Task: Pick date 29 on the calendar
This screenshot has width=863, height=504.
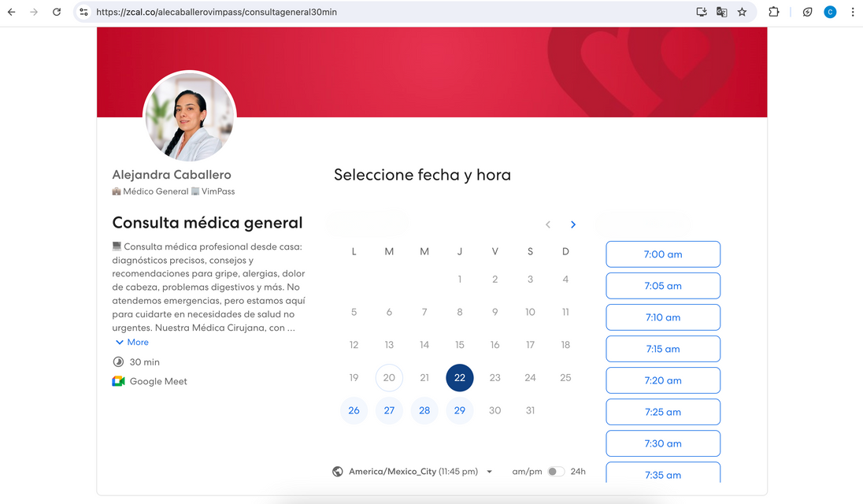Action: tap(460, 410)
